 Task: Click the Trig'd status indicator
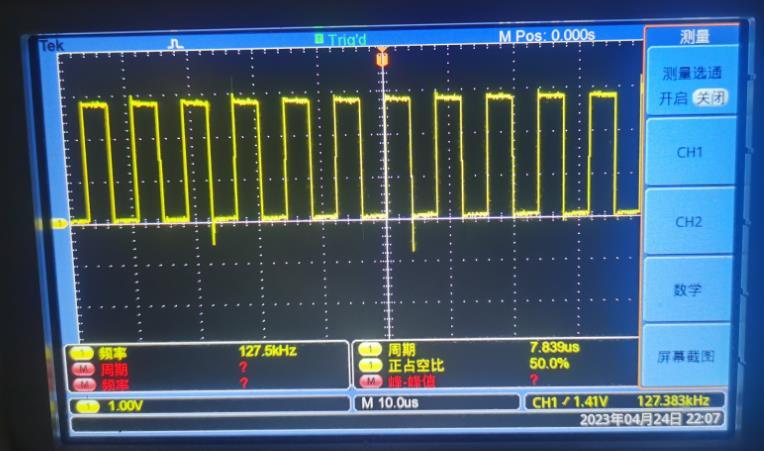tap(340, 39)
